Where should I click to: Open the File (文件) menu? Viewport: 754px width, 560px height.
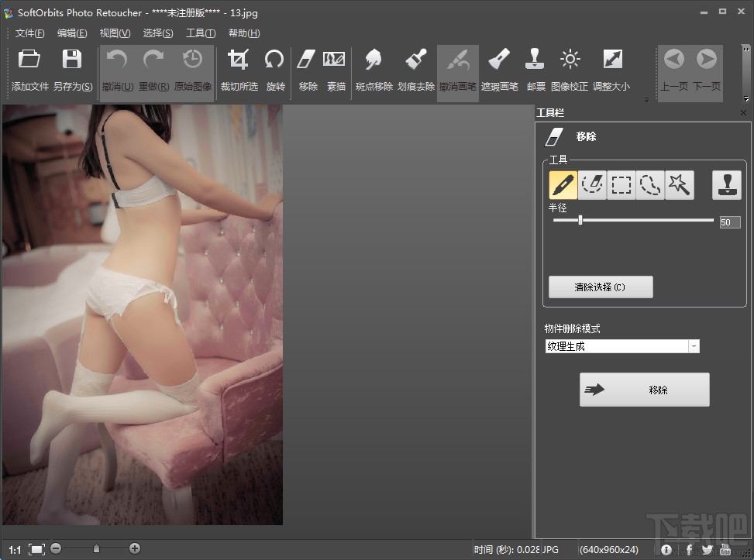[x=29, y=33]
